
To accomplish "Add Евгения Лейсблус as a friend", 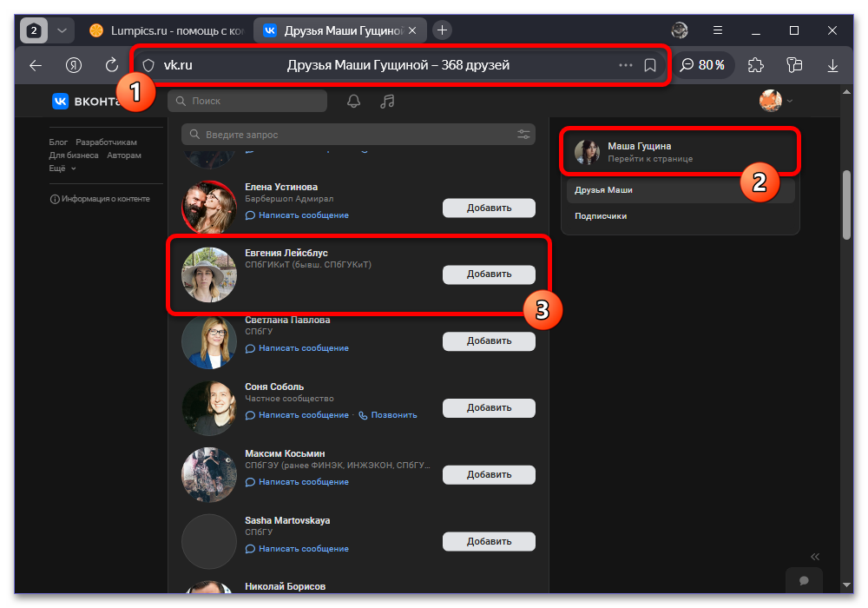I will click(x=489, y=274).
